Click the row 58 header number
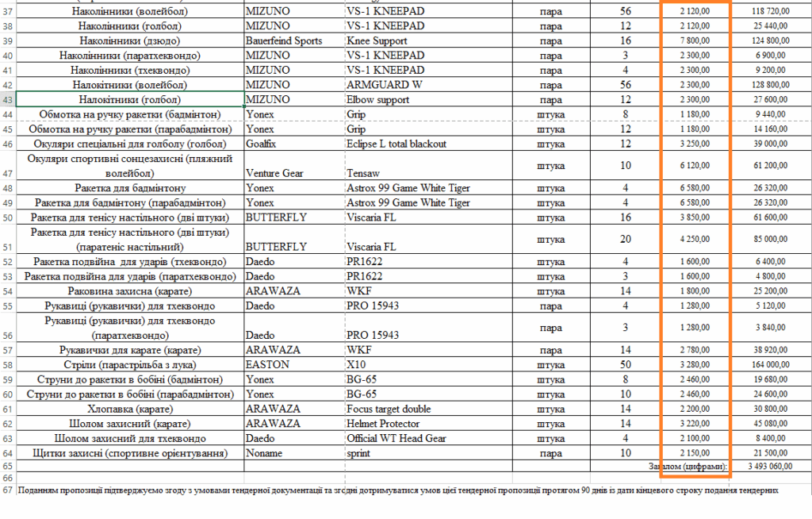The image size is (812, 519). coord(7,365)
